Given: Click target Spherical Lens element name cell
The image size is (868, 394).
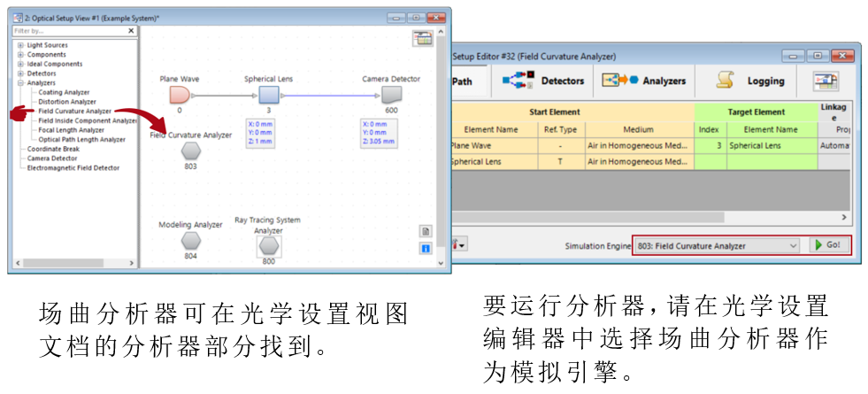Looking at the screenshot, I should click(x=772, y=146).
